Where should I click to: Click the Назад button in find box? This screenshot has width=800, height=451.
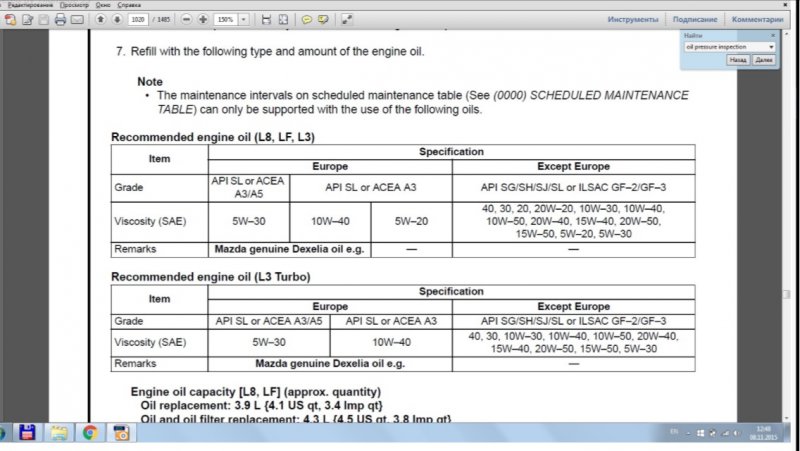(737, 60)
